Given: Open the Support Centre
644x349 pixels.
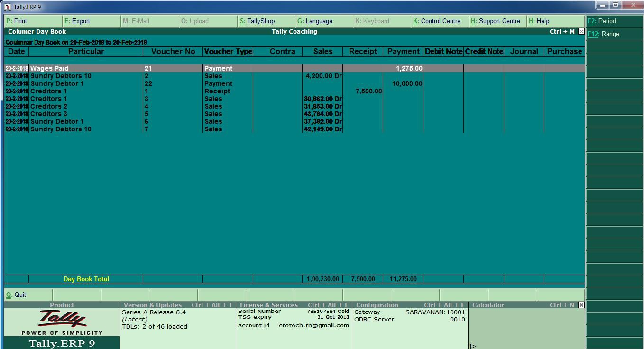Looking at the screenshot, I should (x=498, y=21).
